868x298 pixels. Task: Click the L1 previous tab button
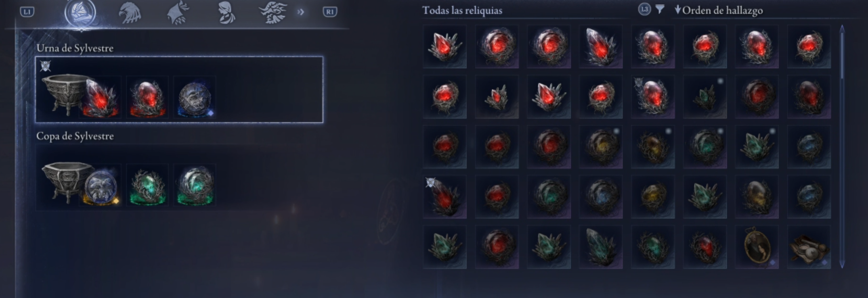pos(27,12)
